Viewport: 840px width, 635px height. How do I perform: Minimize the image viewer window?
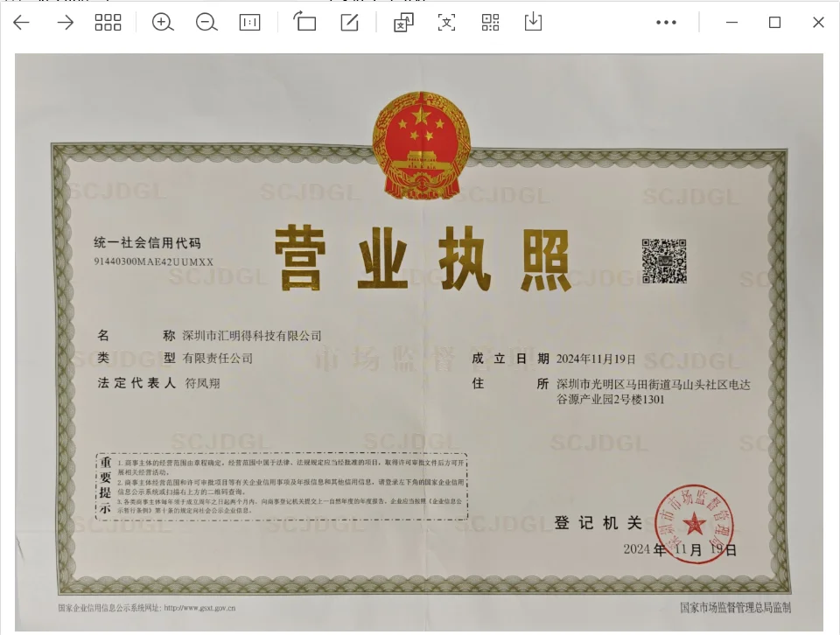[731, 23]
